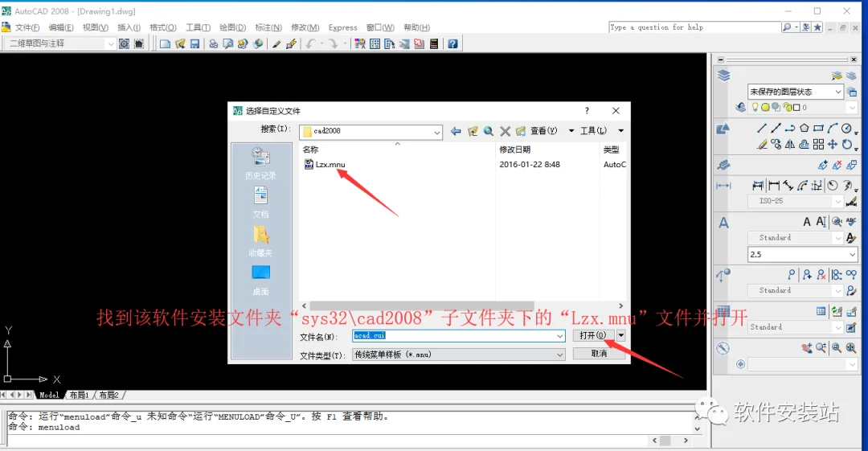Select the Rectangle tool in dashboard

[x=819, y=129]
